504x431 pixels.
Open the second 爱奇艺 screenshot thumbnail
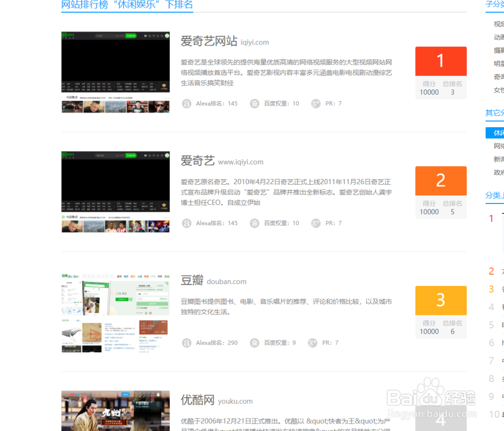point(115,192)
